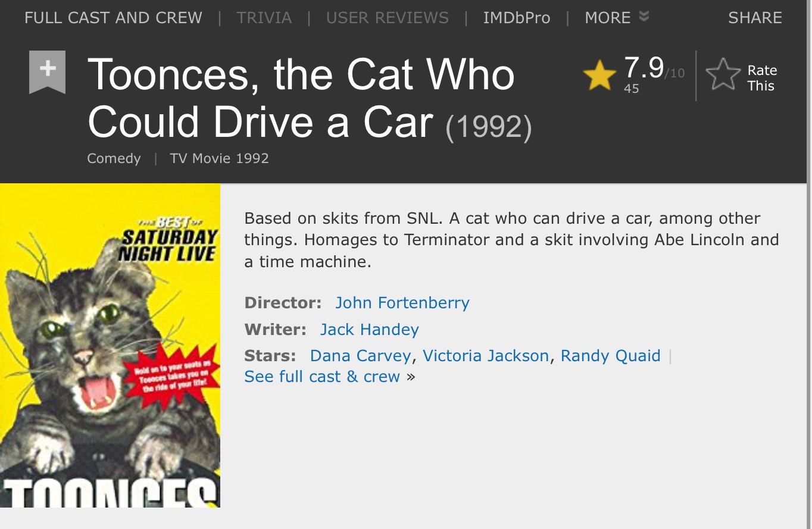Screen dimensions: 812x529
Task: View Randy Quaid's profile
Action: [611, 356]
